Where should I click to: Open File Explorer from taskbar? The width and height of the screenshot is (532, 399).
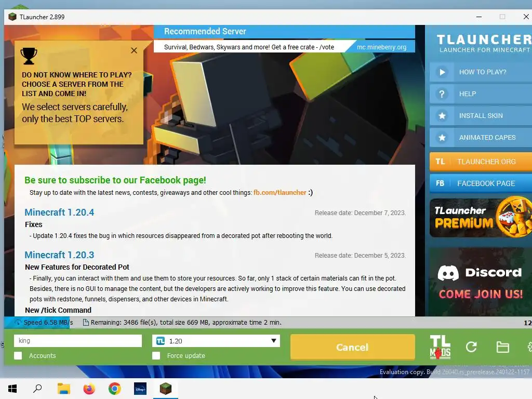point(63,389)
